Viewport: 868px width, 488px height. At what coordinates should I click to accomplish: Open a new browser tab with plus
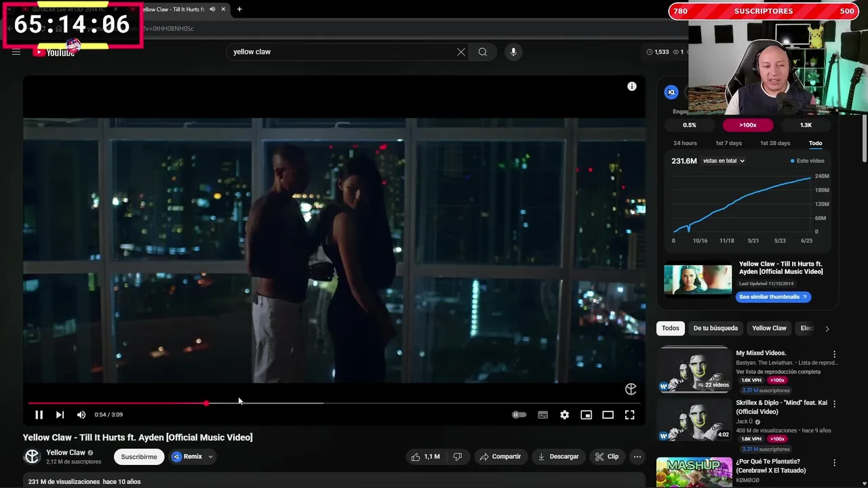pyautogui.click(x=239, y=9)
